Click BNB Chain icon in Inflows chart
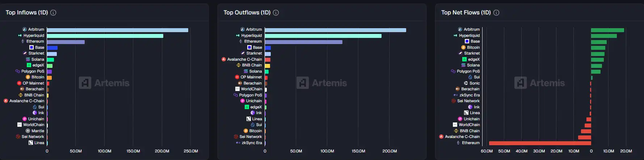644x160 pixels. [21, 95]
